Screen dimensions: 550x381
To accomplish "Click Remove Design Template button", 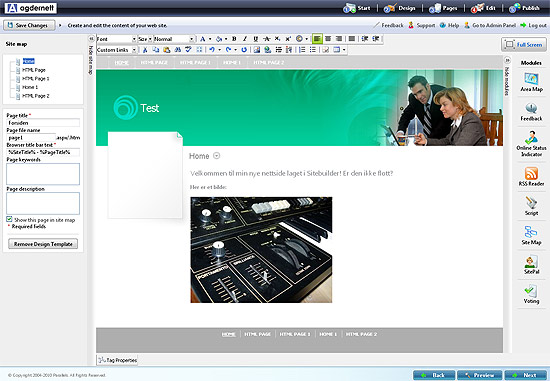I will click(x=43, y=244).
